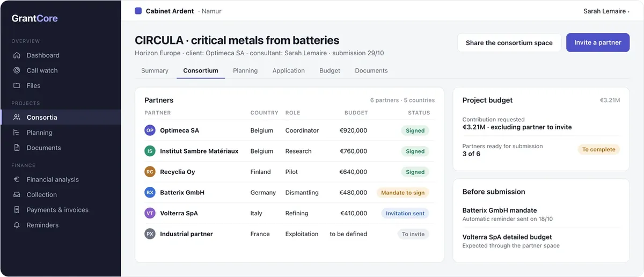Click the sidebar Planning chart icon
The width and height of the screenshot is (644, 277).
pyautogui.click(x=17, y=133)
